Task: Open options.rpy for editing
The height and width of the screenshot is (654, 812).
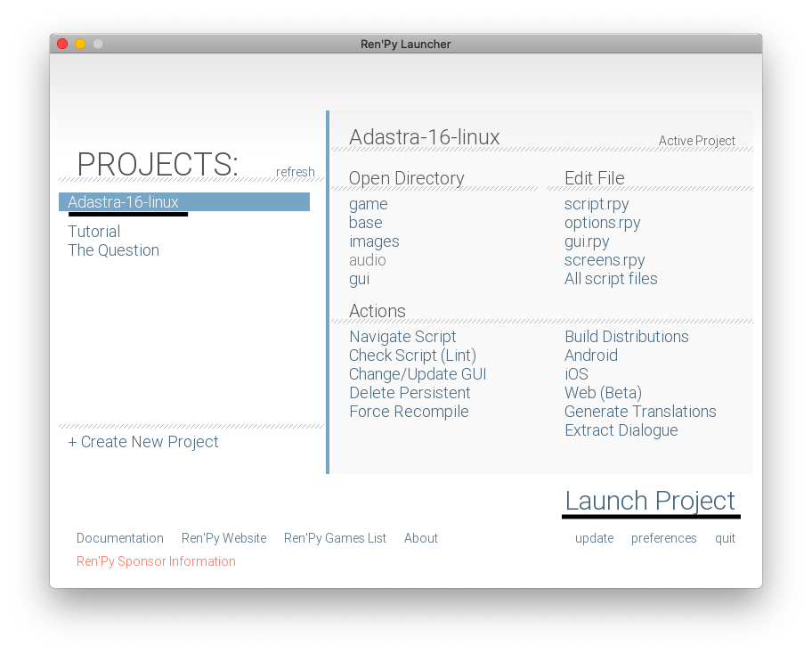Action: coord(602,223)
